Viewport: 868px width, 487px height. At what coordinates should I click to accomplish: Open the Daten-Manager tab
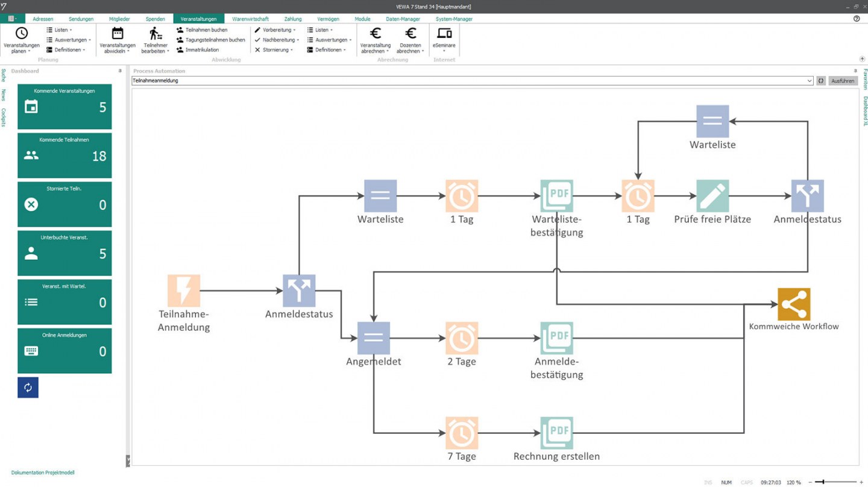[x=403, y=19]
